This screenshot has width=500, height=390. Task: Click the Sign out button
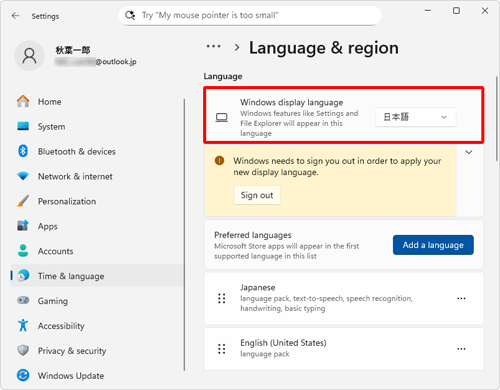click(x=257, y=195)
